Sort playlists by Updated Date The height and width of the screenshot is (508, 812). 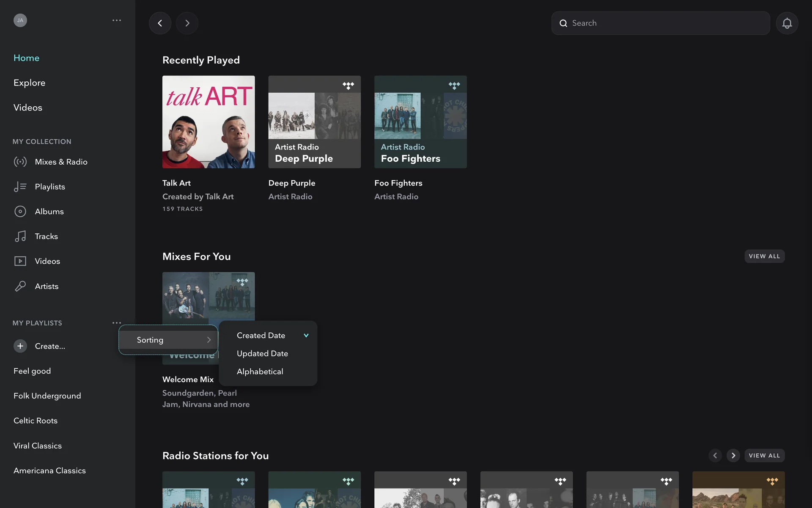[262, 353]
